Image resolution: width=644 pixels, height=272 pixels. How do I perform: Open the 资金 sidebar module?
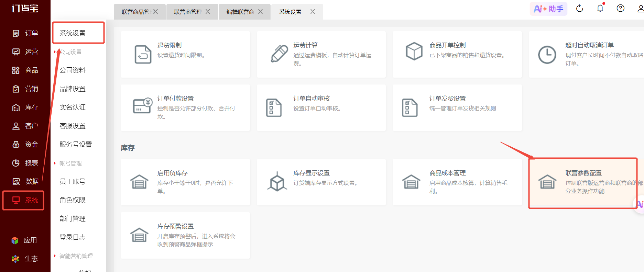coord(25,145)
